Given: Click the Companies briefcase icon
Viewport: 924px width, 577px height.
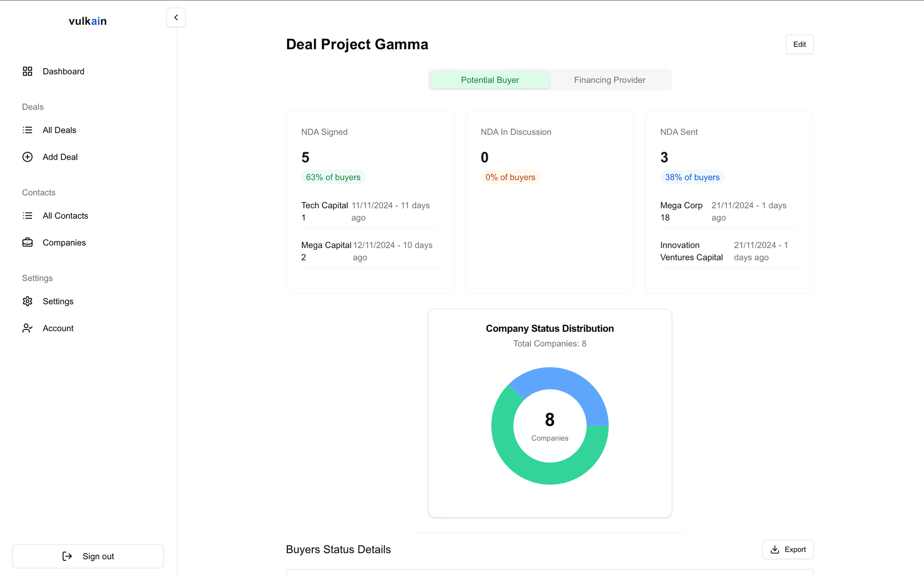Looking at the screenshot, I should click(28, 242).
